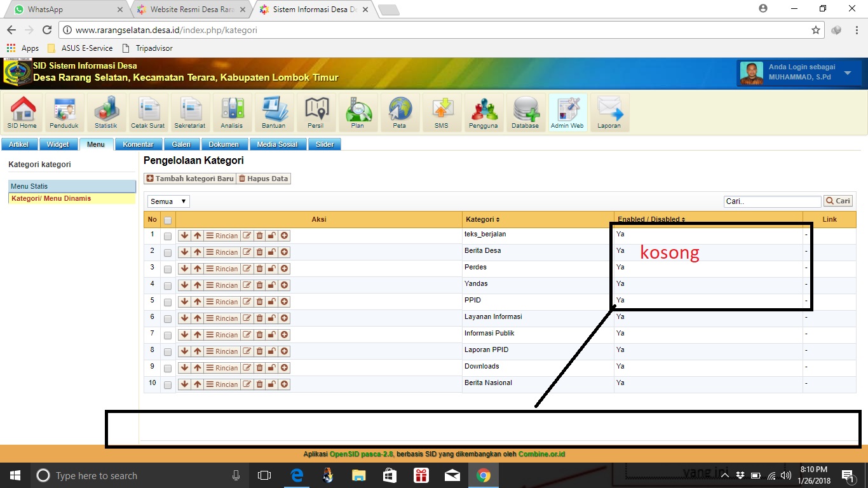
Task: Expand the user account menu for MUHAMMAD
Action: [848, 72]
